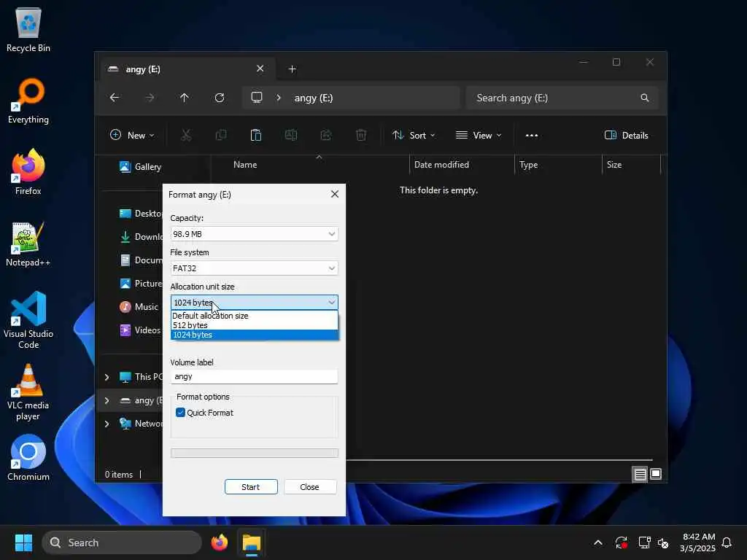Launch Chromium from desktop
Screen dimensions: 747x560
(x=28, y=458)
